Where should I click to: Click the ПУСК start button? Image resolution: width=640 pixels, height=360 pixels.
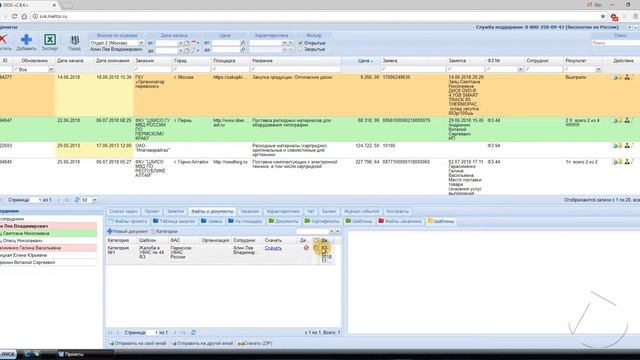point(7,354)
